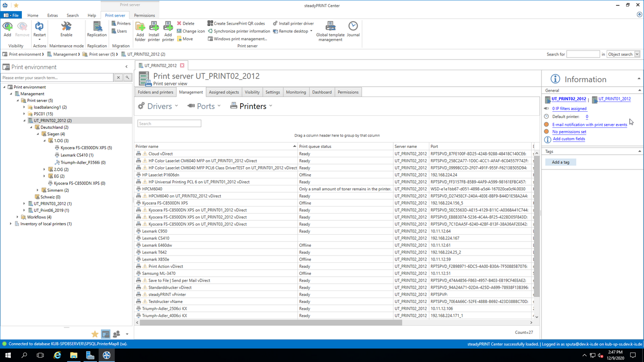The image size is (644, 362).
Task: Open the Object search combo box
Action: (623, 54)
